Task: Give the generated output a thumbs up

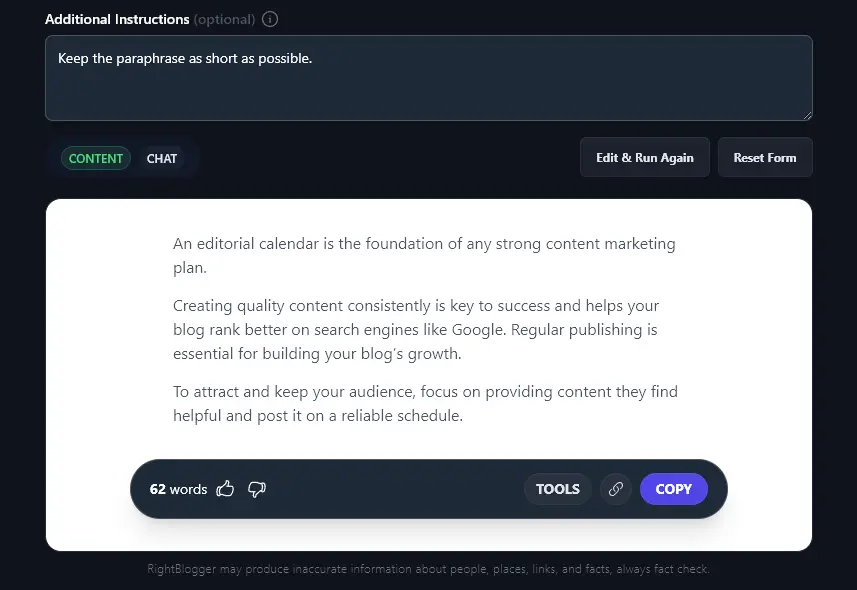Action: pyautogui.click(x=225, y=489)
